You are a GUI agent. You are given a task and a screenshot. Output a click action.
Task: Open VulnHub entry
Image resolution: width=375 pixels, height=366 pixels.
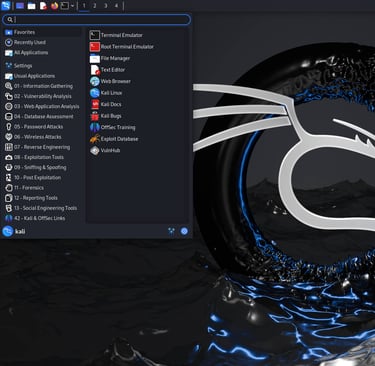coord(137,150)
